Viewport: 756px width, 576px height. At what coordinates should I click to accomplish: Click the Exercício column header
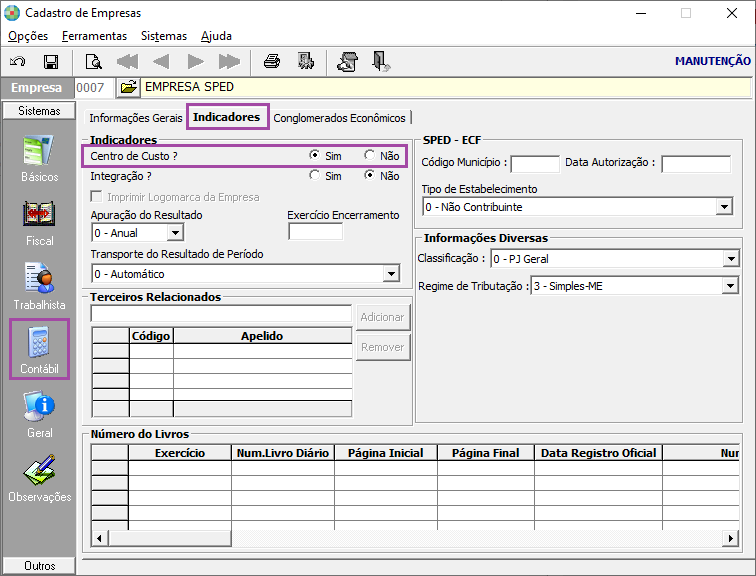click(x=180, y=453)
